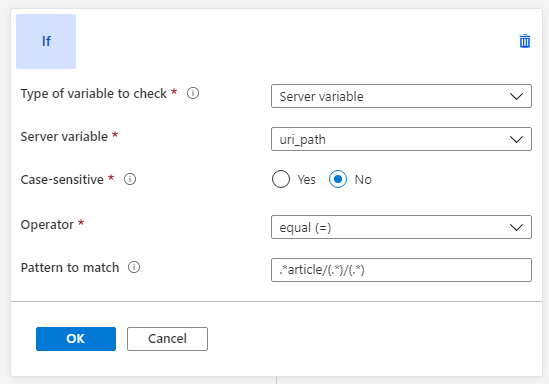Dismiss the dialog with Cancel
Viewport: 549px width, 384px height.
(x=167, y=339)
